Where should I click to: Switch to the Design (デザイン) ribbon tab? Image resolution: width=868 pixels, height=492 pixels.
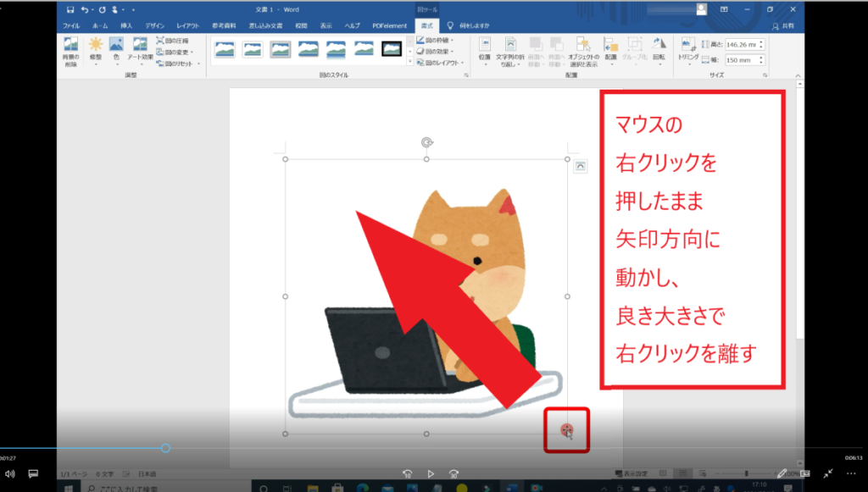tap(154, 26)
